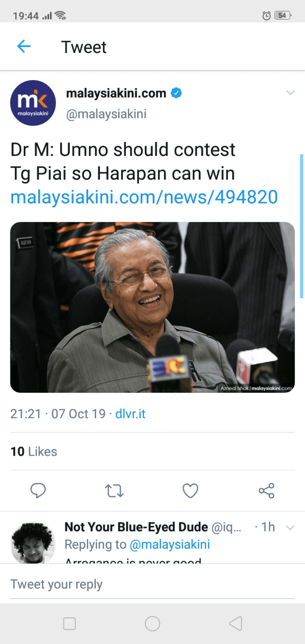Screen dimensions: 305x644
Task: Tap the Android recent apps square button
Action: click(x=70, y=624)
